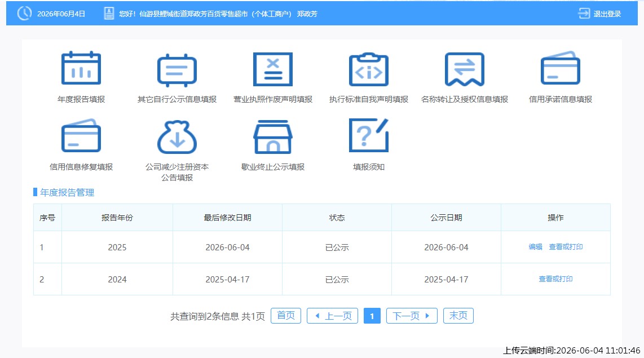Open the 填报须知 question mark icon
Viewport: 644px width, 358px height.
[x=368, y=135]
